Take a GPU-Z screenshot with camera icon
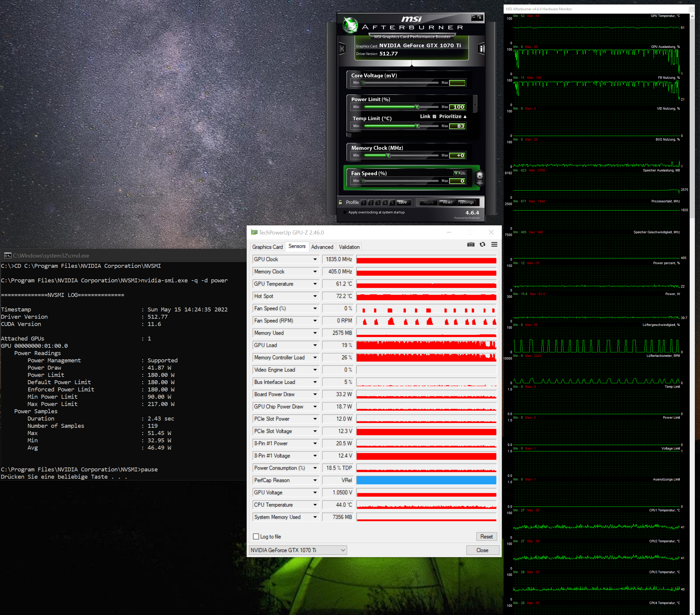This screenshot has height=615, width=700. (x=471, y=244)
